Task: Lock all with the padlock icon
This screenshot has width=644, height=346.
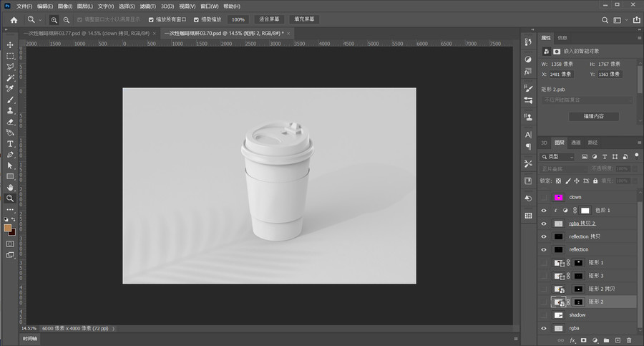Action: [x=595, y=181]
